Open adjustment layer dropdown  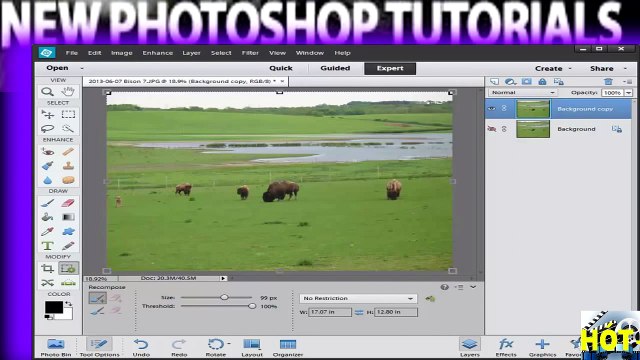tap(510, 82)
